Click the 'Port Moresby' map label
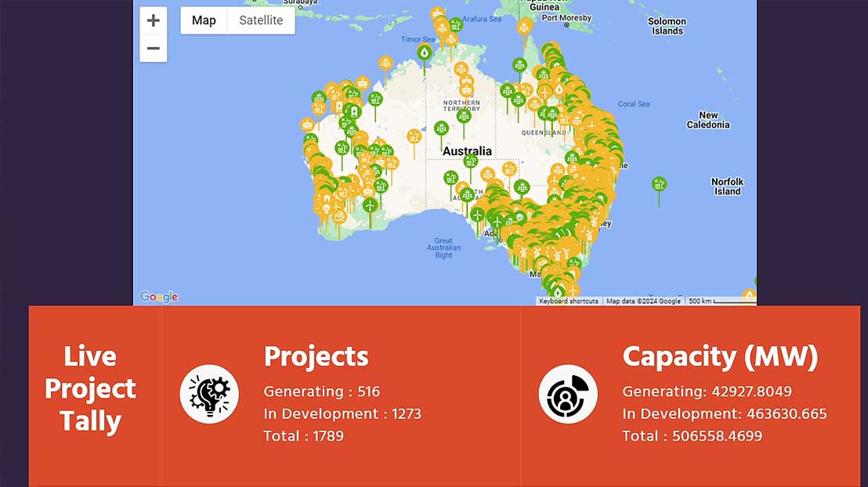Image resolution: width=868 pixels, height=487 pixels. (x=566, y=18)
